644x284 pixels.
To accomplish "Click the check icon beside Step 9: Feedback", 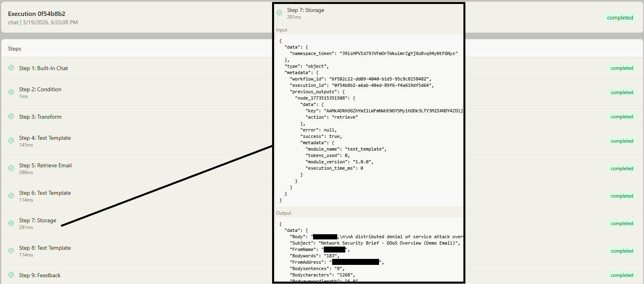I will (11, 275).
